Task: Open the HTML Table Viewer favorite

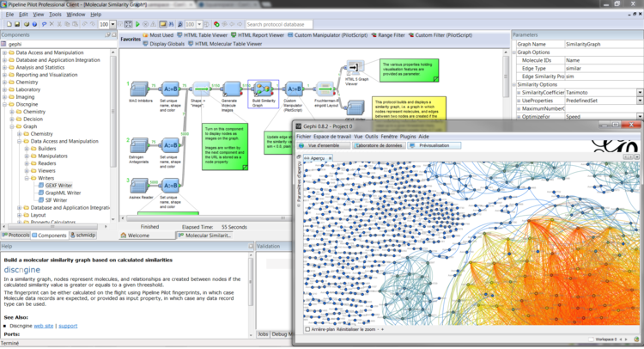Action: 202,35
